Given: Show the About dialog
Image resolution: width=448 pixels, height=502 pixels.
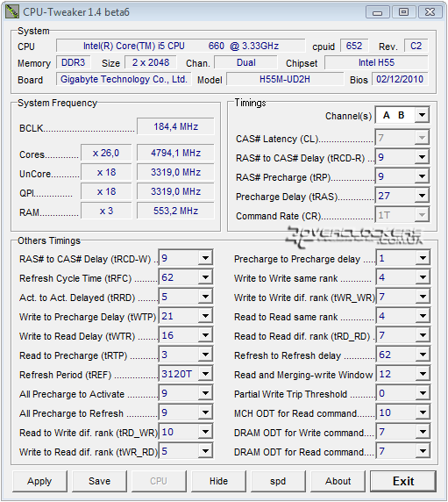Looking at the screenshot, I should click(338, 481).
